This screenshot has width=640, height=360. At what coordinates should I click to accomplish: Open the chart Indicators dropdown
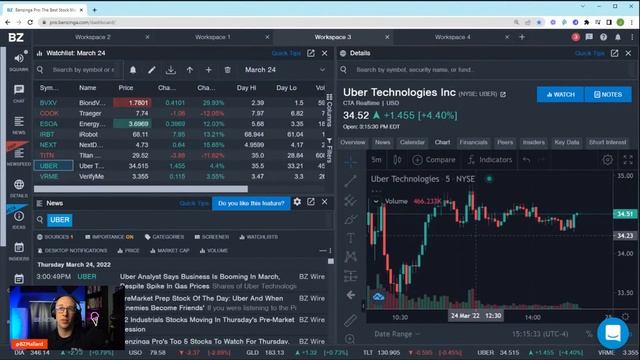pyautogui.click(x=490, y=160)
